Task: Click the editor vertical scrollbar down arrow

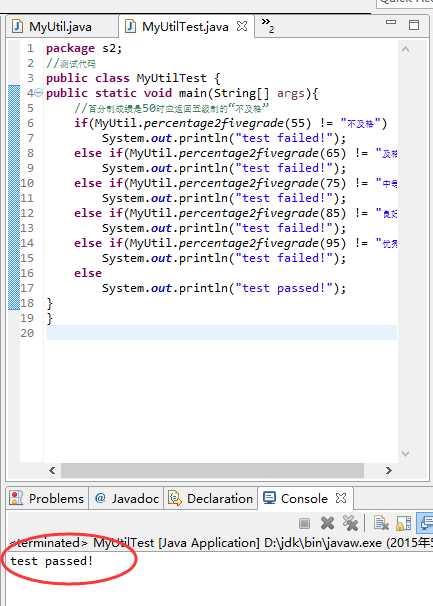Action: coord(406,453)
